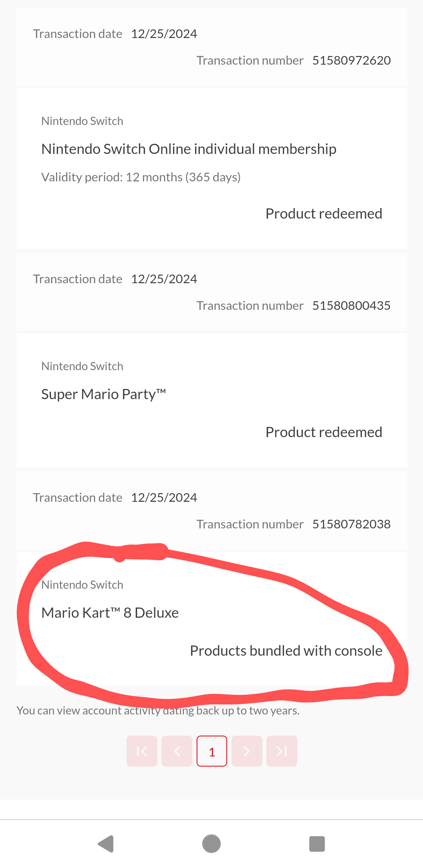The width and height of the screenshot is (423, 868).
Task: Tap the two-year account activity notice
Action: point(158,711)
